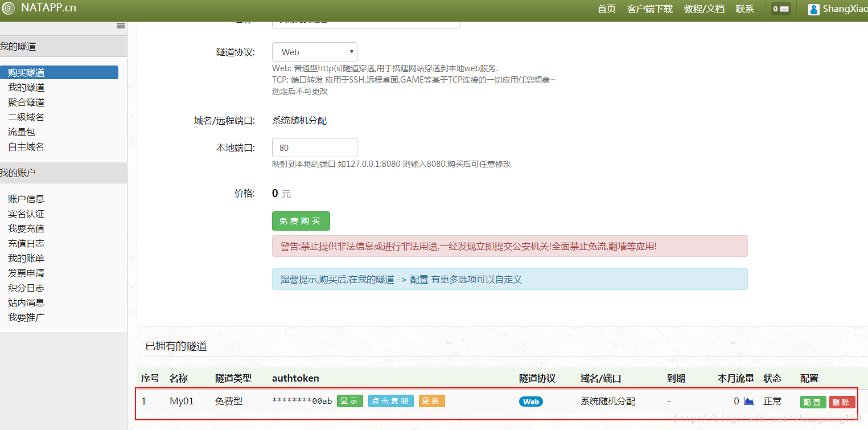Image resolution: width=868 pixels, height=430 pixels.
Task: Open 流量包 sidebar item
Action: (x=22, y=132)
